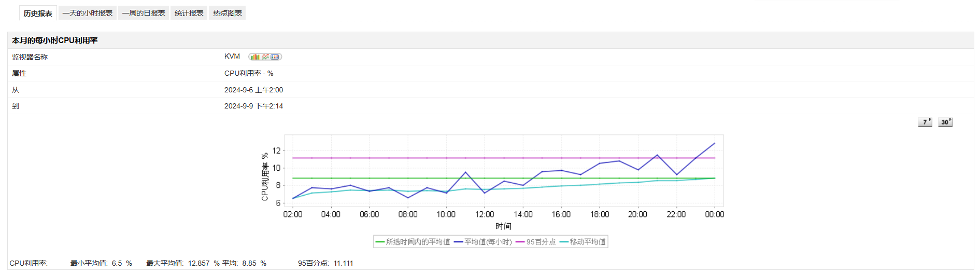This screenshot has width=980, height=273.
Task: Show the 30-day report
Action: click(945, 122)
